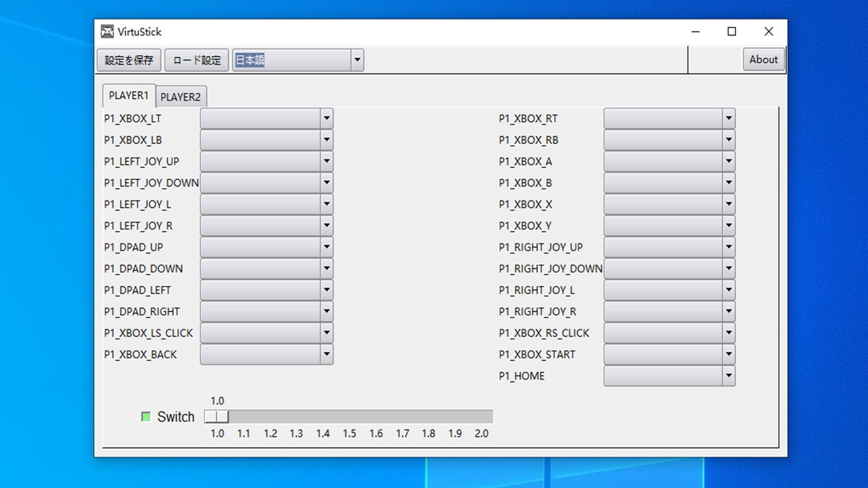Click the ロード設定 button to load settings
The image size is (868, 488).
click(196, 59)
